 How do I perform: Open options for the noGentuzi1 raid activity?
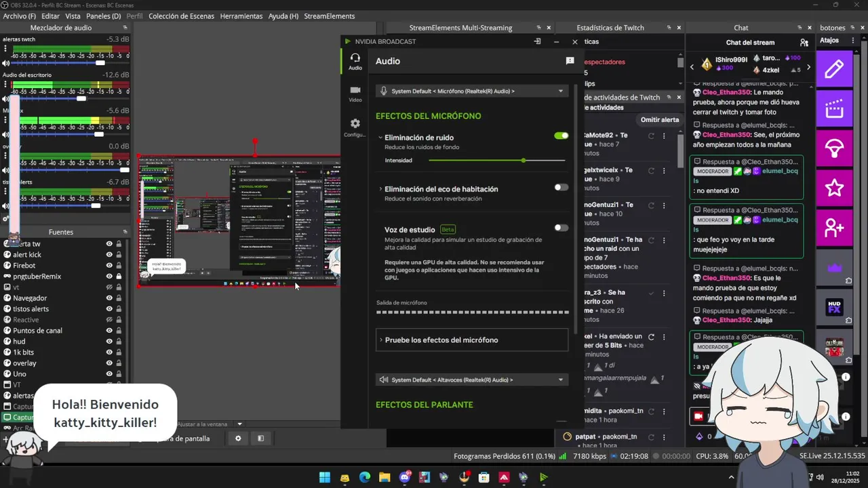664,241
